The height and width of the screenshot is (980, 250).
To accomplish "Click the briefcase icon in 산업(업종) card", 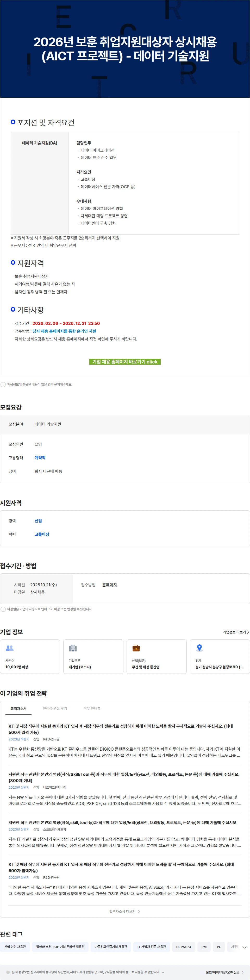I will pyautogui.click(x=136, y=648).
